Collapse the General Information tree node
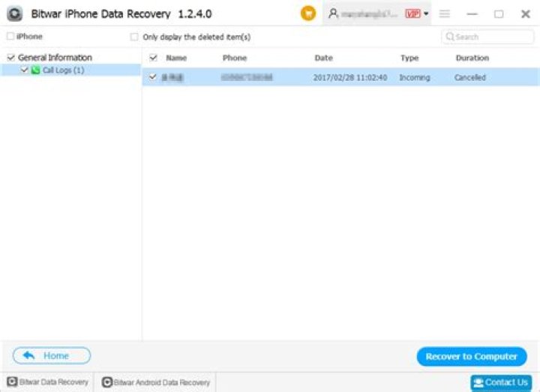Screen dimensions: 540x392 pos(55,58)
